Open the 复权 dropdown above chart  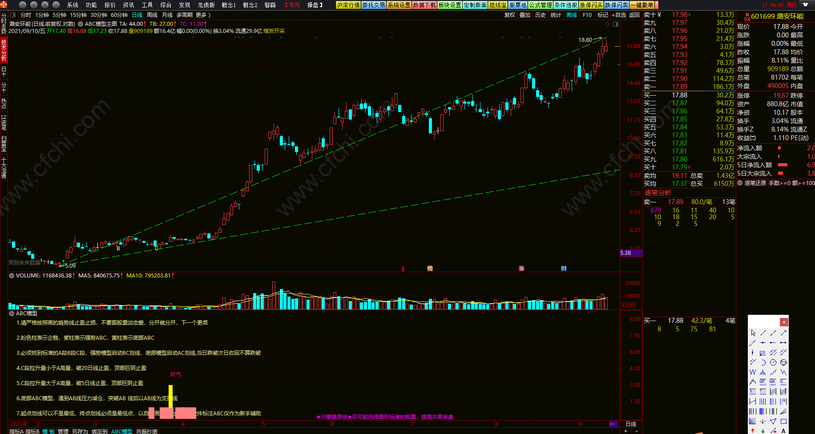click(x=509, y=15)
